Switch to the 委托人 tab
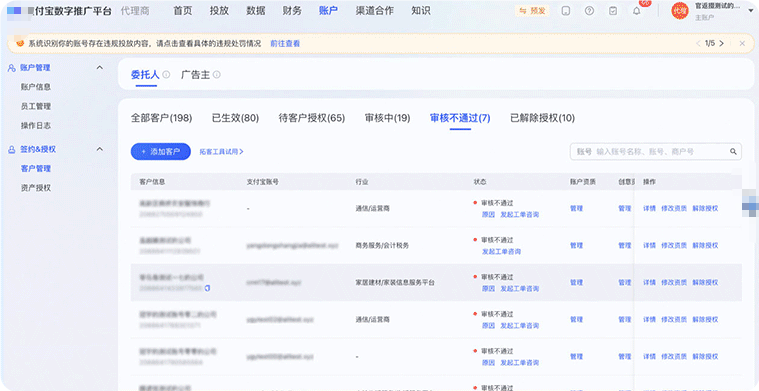The width and height of the screenshot is (759, 391). click(x=145, y=75)
